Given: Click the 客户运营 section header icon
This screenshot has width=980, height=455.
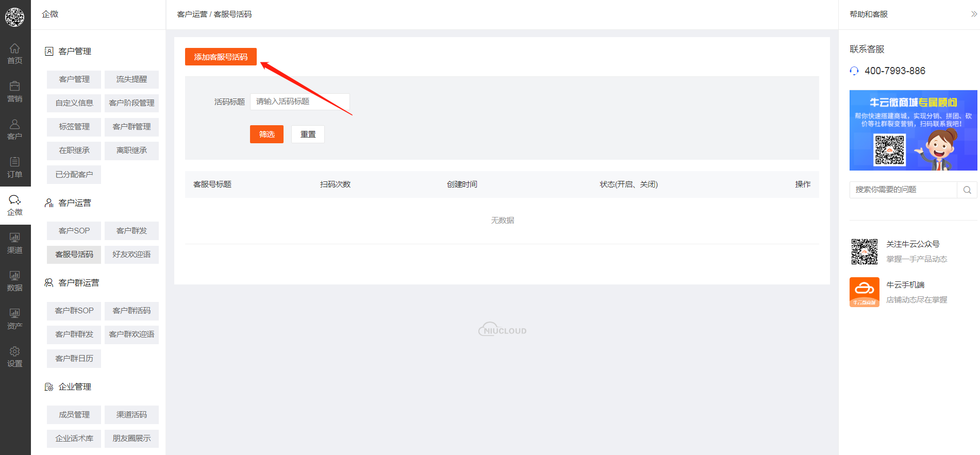Looking at the screenshot, I should (x=49, y=203).
